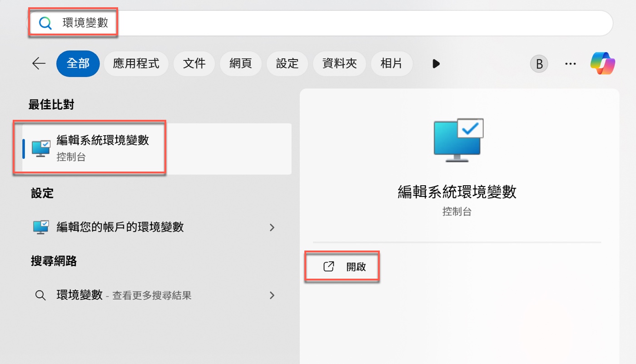
Task: Select the 文件 filter tab
Action: pyautogui.click(x=194, y=64)
